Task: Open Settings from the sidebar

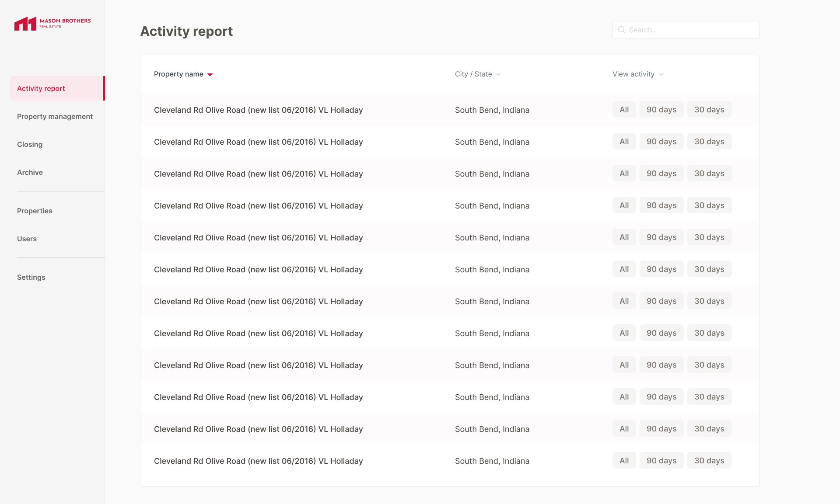Action: pos(31,277)
